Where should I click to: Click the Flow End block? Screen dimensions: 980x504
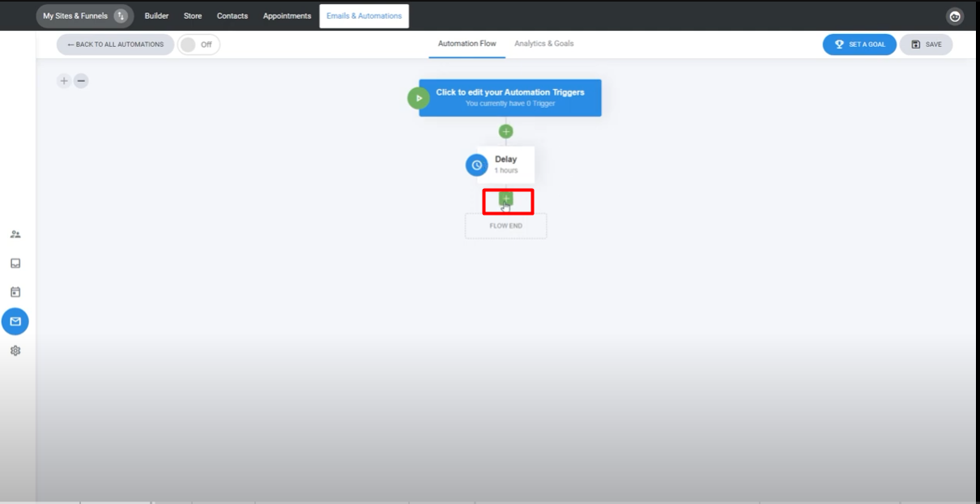point(505,226)
